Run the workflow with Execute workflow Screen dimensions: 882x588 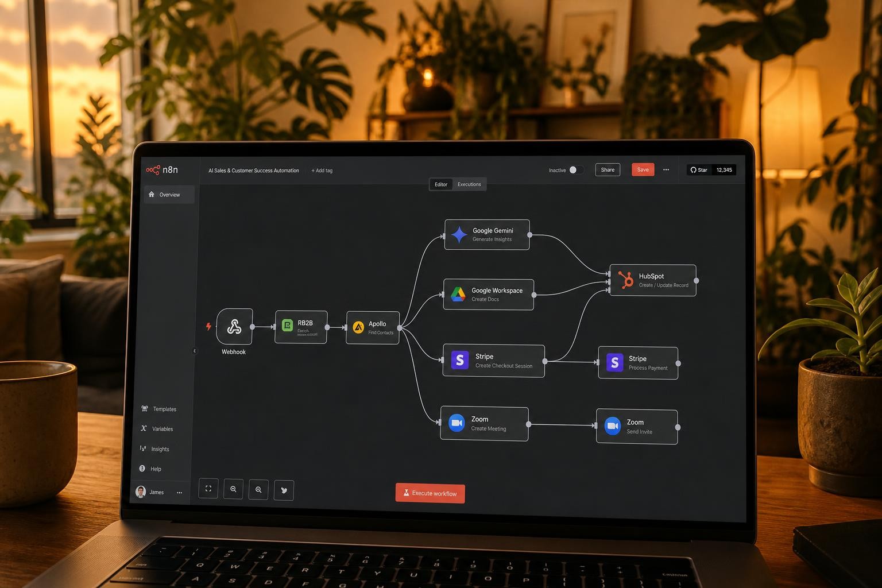coord(430,493)
